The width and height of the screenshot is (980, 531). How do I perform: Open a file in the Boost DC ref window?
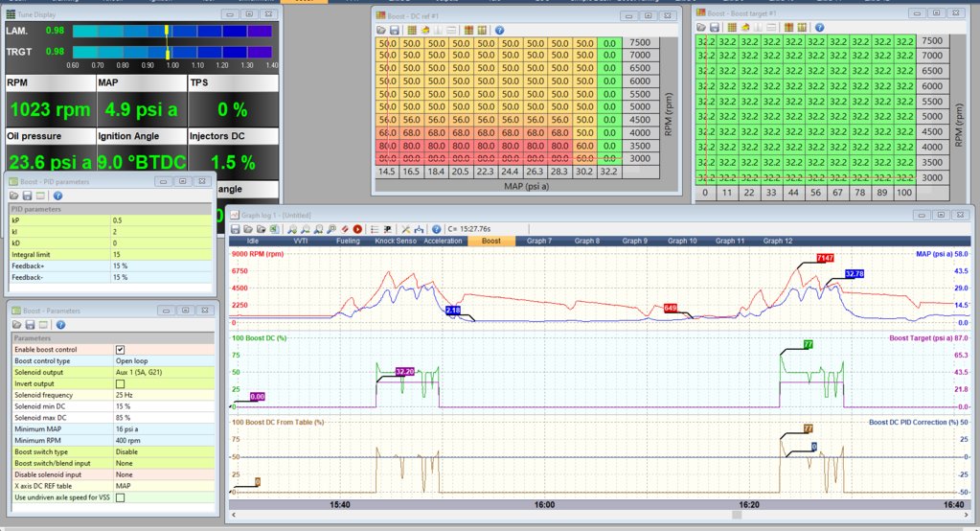coord(381,30)
